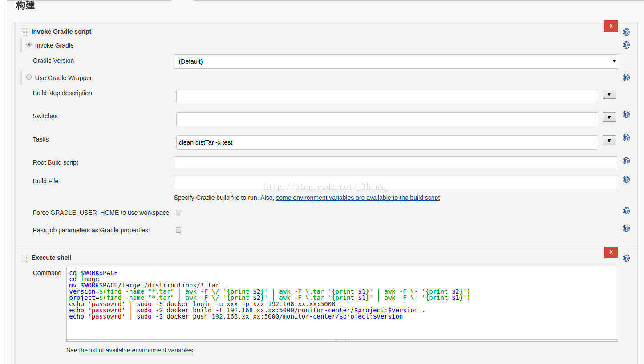
Task: Select the Invoke Gradle radio button
Action: coord(29,44)
